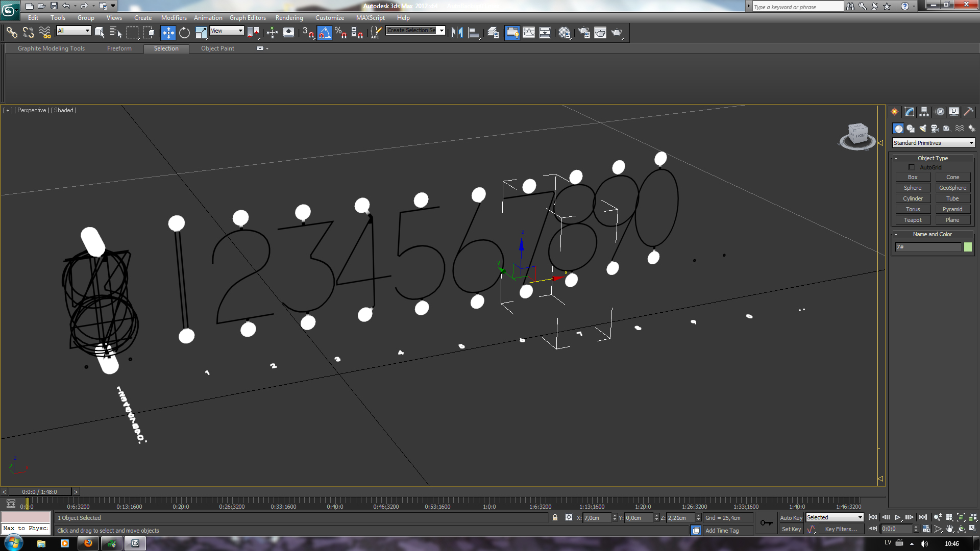The width and height of the screenshot is (980, 551).
Task: Enable the AutoGrid checkbox
Action: click(912, 167)
